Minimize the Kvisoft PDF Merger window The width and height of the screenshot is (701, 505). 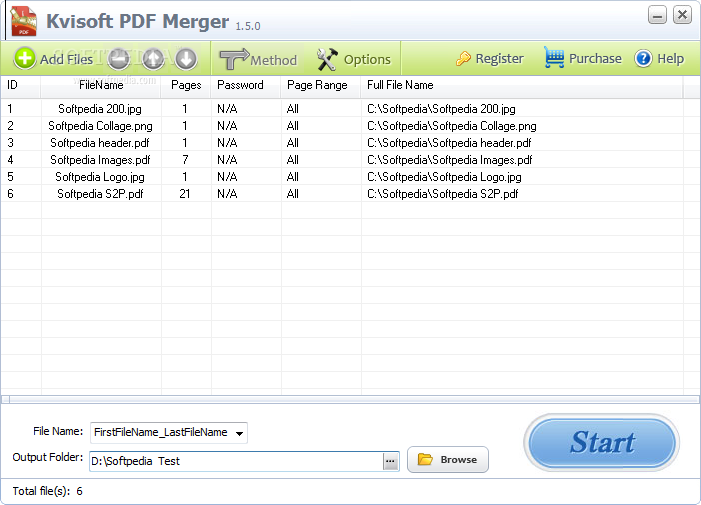point(657,15)
